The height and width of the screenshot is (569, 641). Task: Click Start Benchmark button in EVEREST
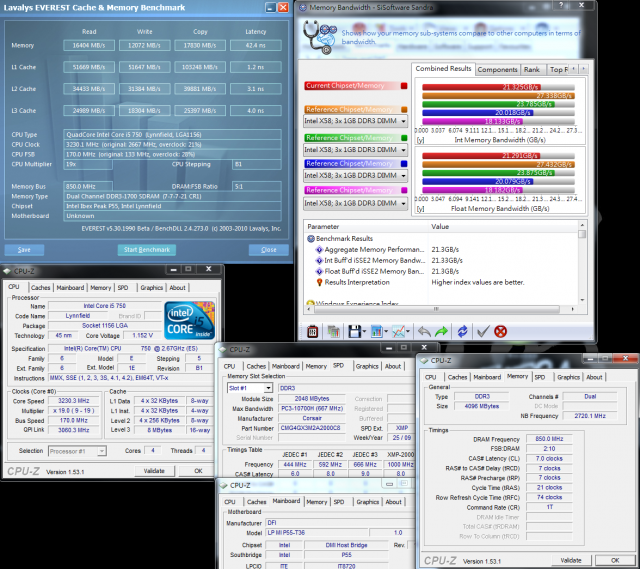coord(147,250)
